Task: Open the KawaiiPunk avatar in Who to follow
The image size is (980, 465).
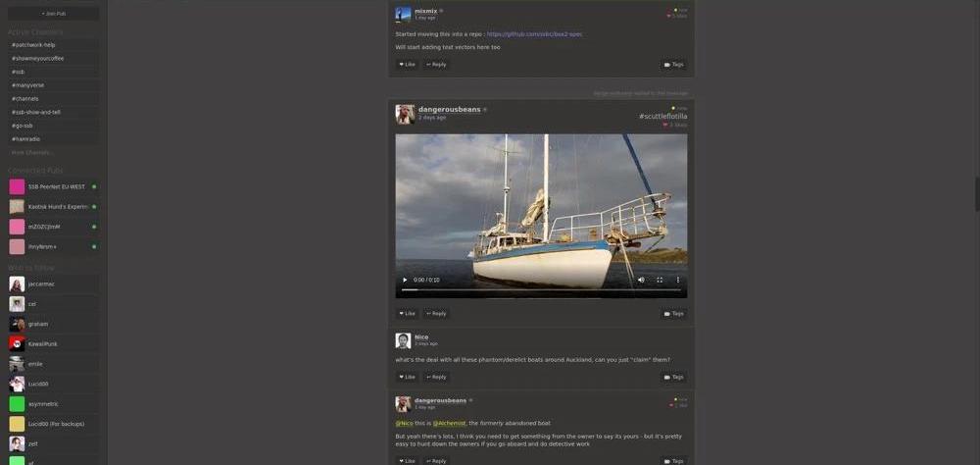Action: coord(17,343)
